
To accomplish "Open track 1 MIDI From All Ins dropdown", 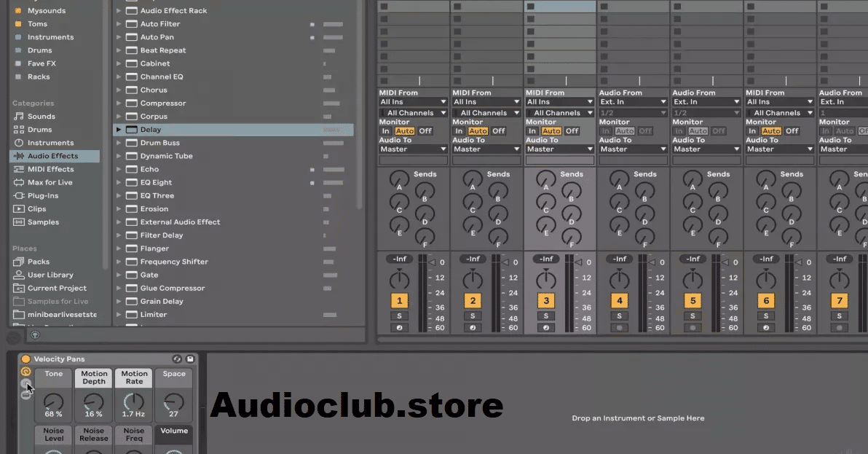I will (413, 102).
